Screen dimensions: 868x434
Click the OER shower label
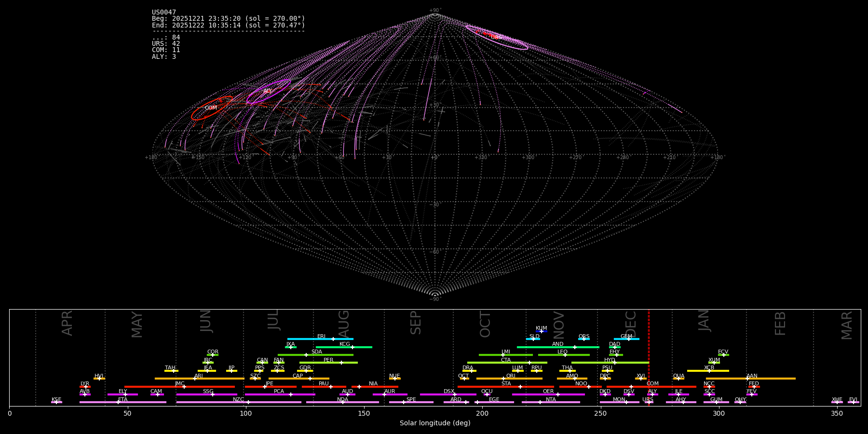(x=549, y=392)
